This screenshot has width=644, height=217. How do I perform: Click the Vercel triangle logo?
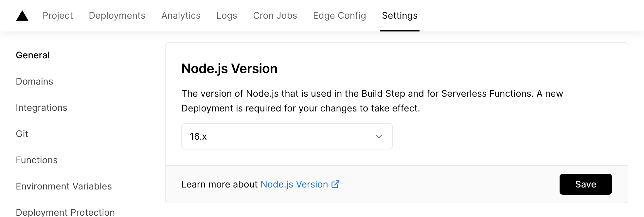click(x=22, y=15)
